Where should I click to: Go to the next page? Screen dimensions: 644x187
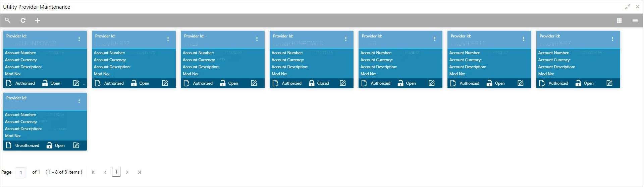click(x=127, y=172)
